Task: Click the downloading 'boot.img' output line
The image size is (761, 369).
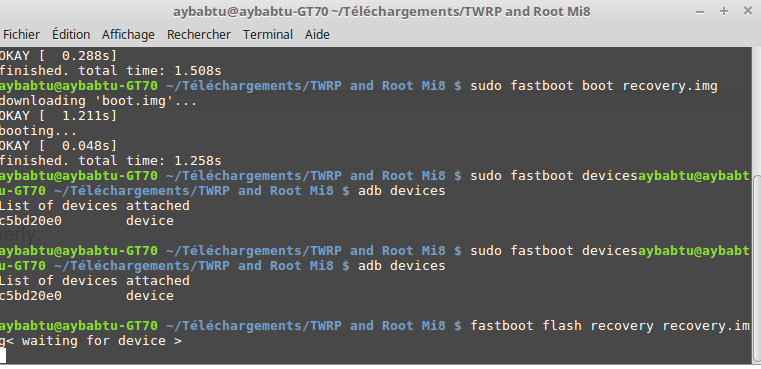Action: pyautogui.click(x=98, y=101)
